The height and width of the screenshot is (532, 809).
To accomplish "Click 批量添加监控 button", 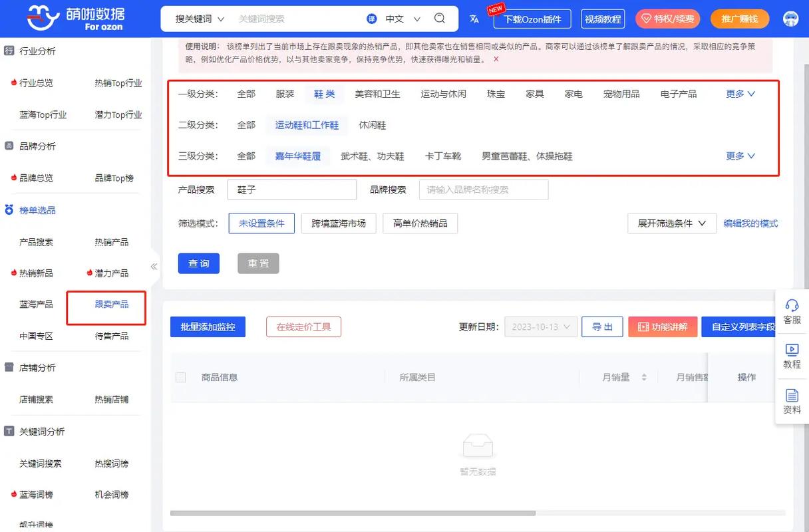I will [208, 327].
